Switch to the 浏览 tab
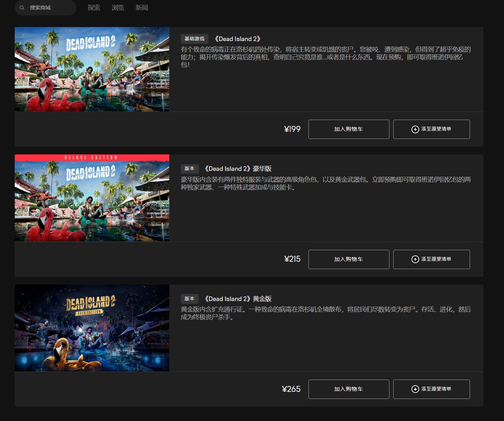Viewport: 504px width, 421px height. [118, 8]
